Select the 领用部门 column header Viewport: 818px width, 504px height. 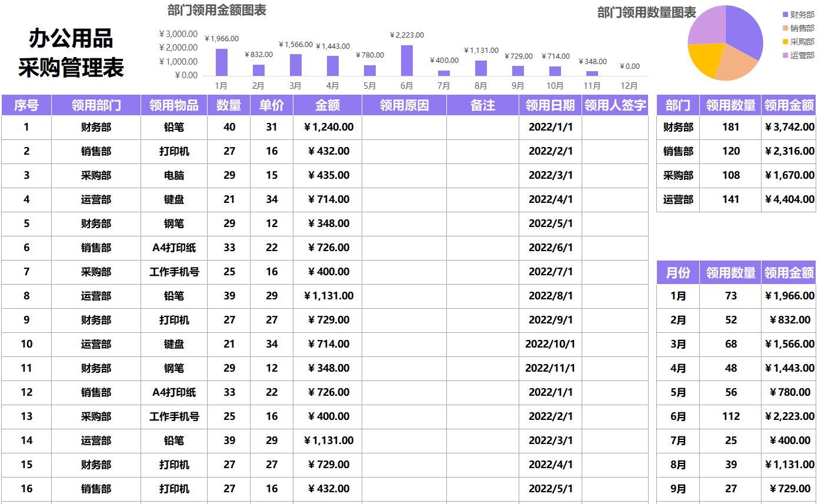pos(96,105)
